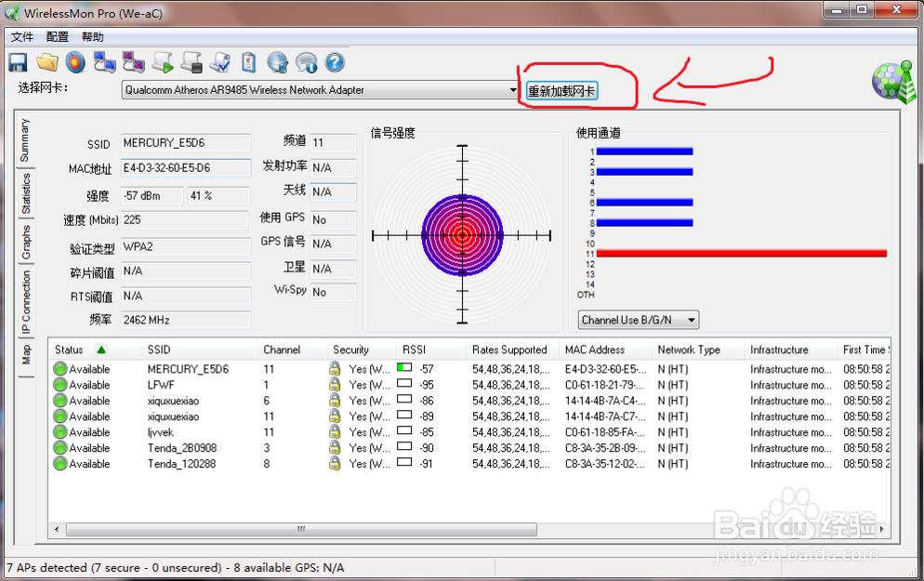
Task: Click the horizontal scrollbar thumb
Action: [x=301, y=529]
